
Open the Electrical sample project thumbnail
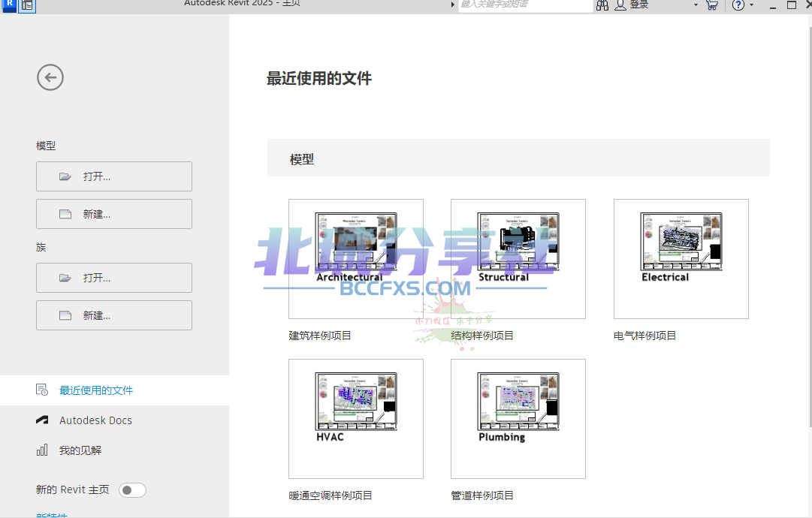pyautogui.click(x=681, y=259)
